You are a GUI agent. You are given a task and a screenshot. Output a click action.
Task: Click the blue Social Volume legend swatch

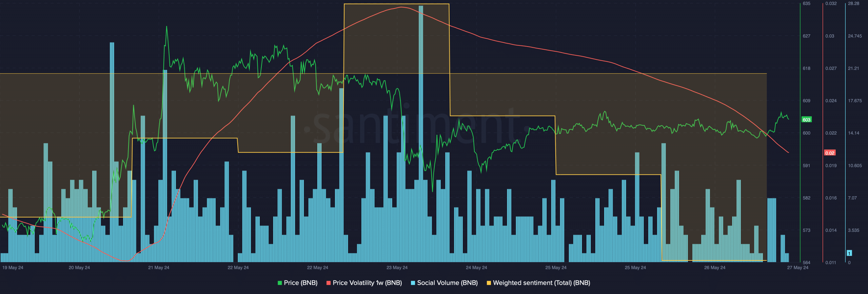[413, 283]
